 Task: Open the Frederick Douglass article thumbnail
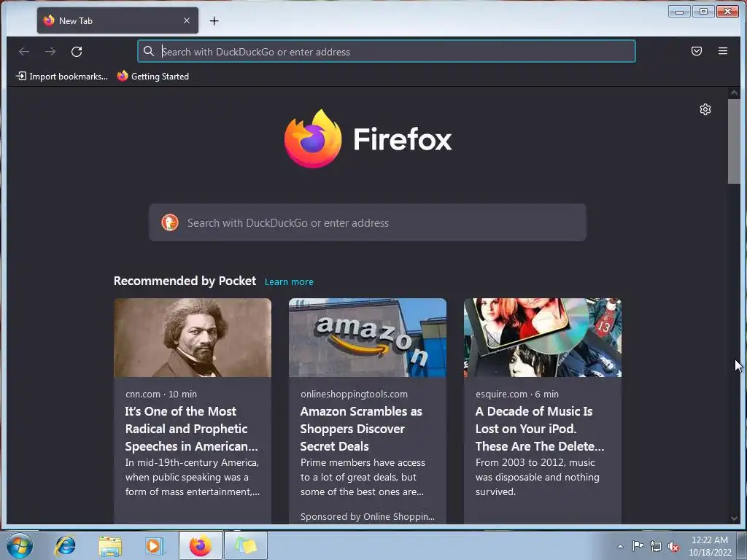193,338
